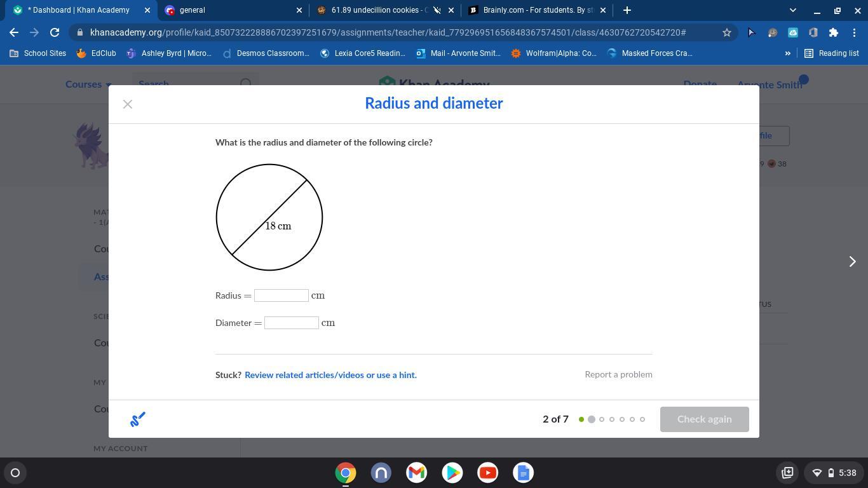The image size is (868, 488).
Task: Open the Desmos Classroom bookmark
Action: pyautogui.click(x=266, y=53)
